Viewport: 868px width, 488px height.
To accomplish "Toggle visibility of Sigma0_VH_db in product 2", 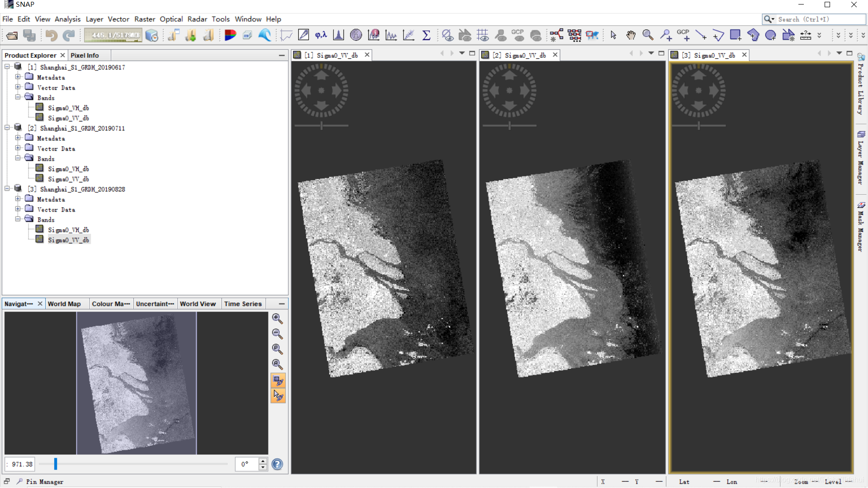I will click(68, 169).
